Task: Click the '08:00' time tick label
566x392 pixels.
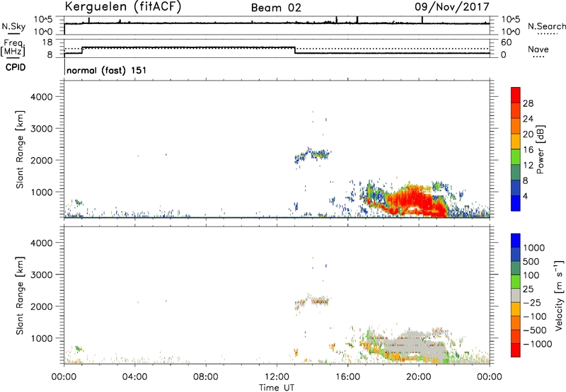Action: tap(206, 377)
